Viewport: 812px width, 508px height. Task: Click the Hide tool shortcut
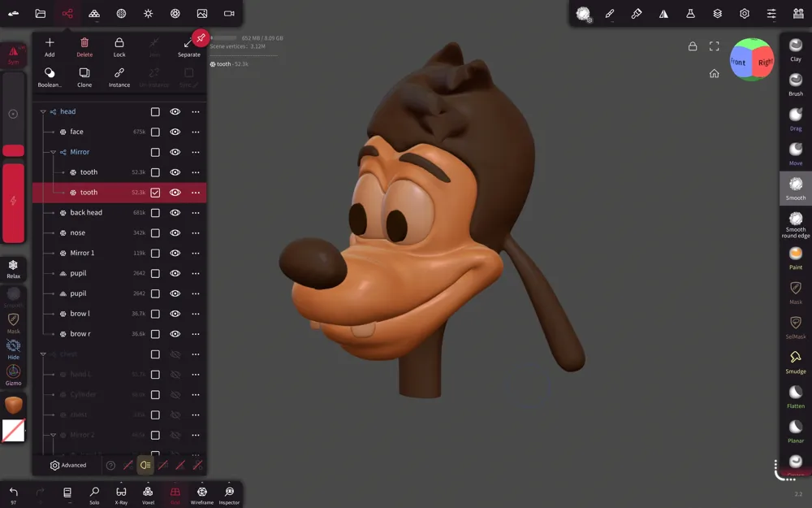[x=14, y=350]
